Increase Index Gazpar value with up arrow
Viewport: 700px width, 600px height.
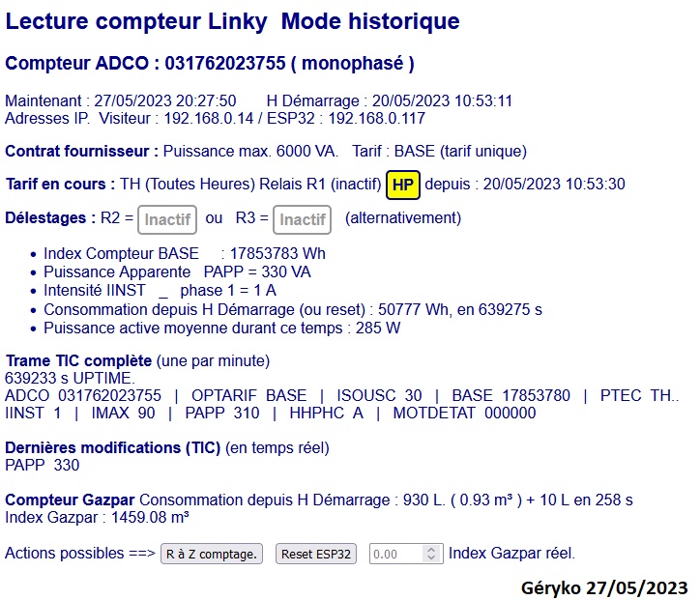tap(431, 550)
